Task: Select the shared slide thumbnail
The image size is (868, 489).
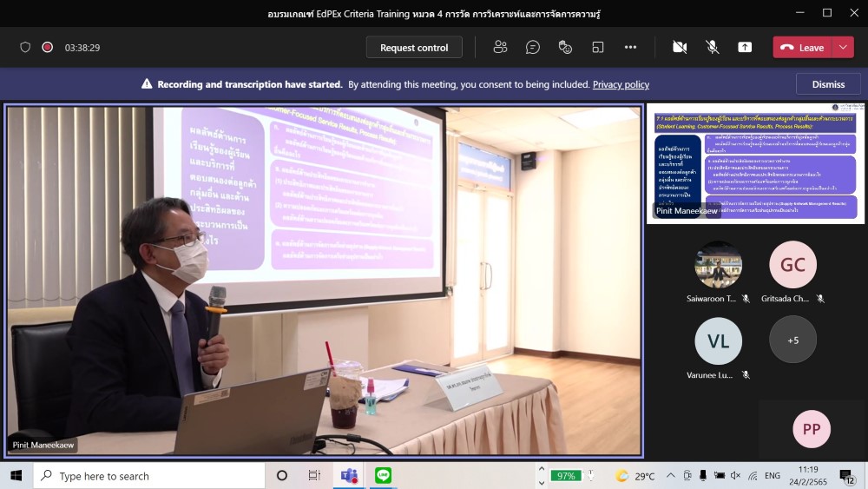Action: pyautogui.click(x=755, y=163)
